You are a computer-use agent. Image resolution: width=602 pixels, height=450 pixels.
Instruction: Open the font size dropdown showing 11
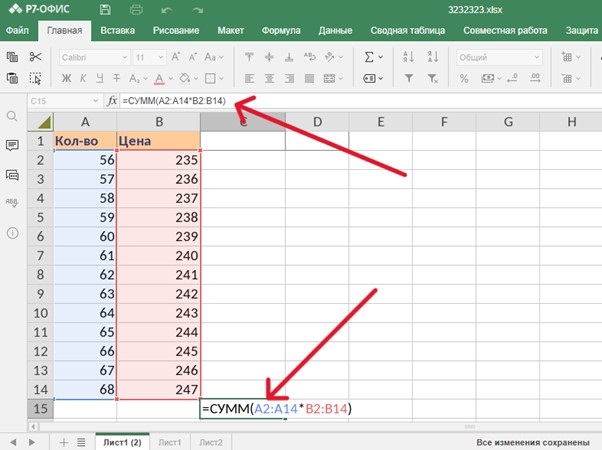click(x=147, y=57)
